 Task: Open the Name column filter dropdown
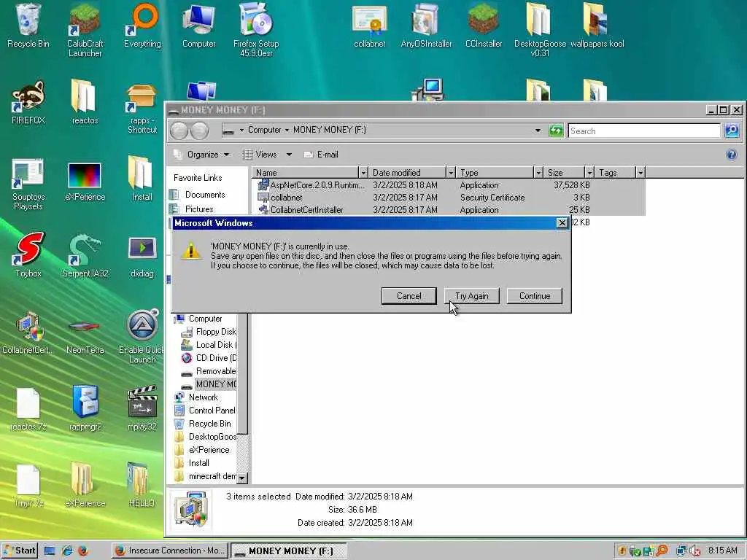[363, 172]
